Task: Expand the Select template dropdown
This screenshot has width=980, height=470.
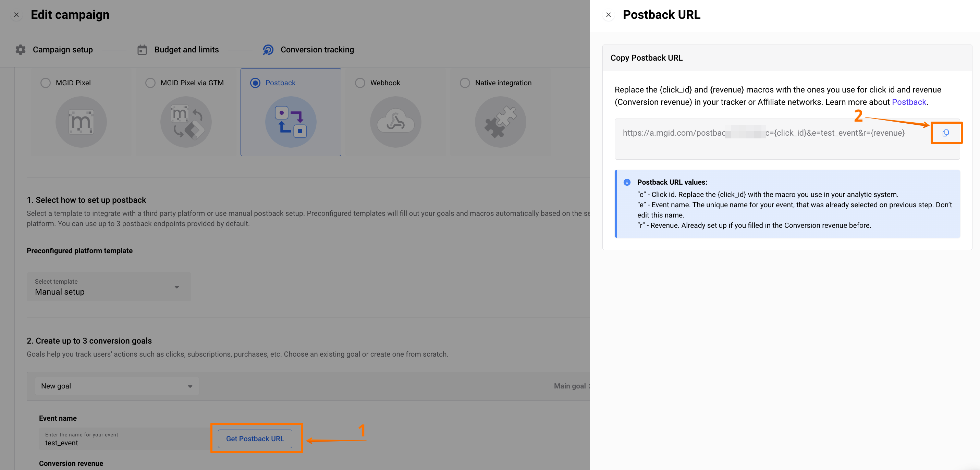Action: tap(109, 287)
